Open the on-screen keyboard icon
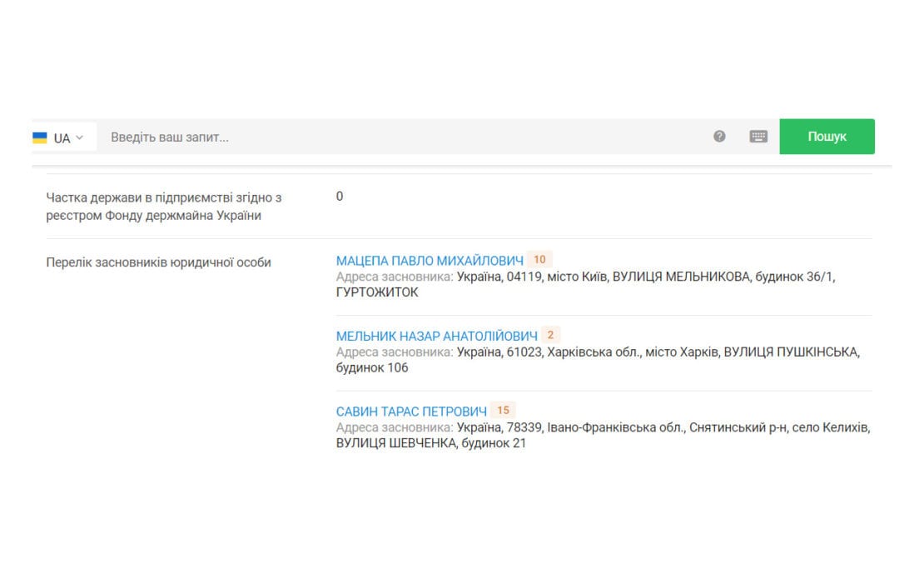The height and width of the screenshot is (569, 924). (758, 137)
